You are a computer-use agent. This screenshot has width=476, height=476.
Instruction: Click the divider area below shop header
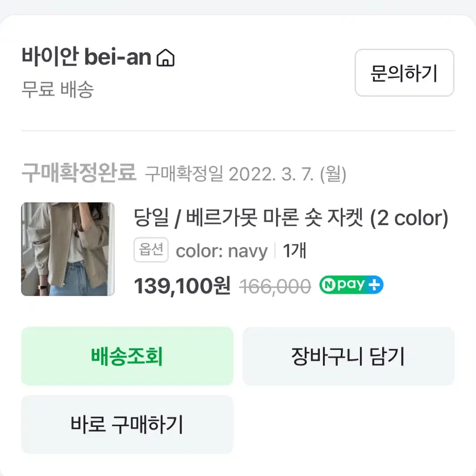(x=238, y=130)
